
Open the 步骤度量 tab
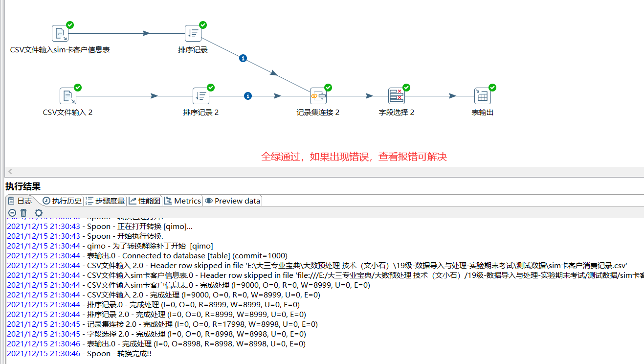click(x=105, y=201)
